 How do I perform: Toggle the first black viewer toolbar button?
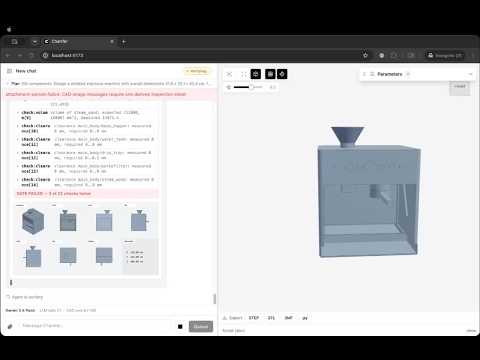tap(256, 74)
